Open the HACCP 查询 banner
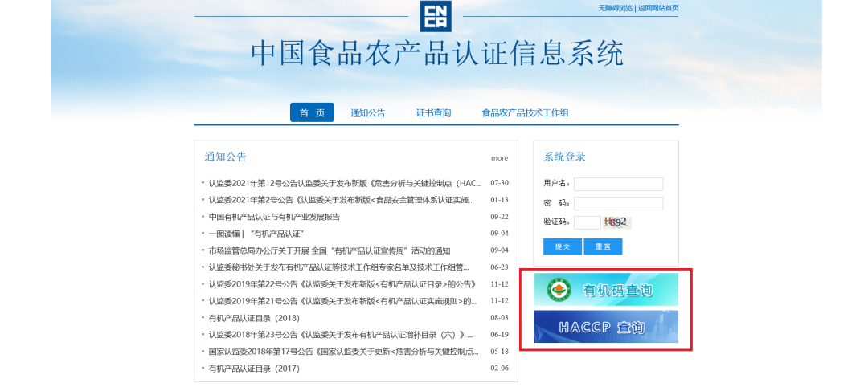 (x=606, y=327)
